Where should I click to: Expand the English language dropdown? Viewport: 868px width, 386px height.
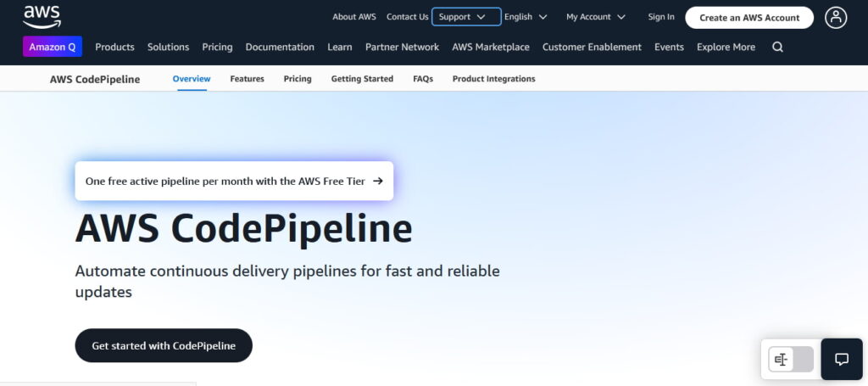click(x=526, y=17)
